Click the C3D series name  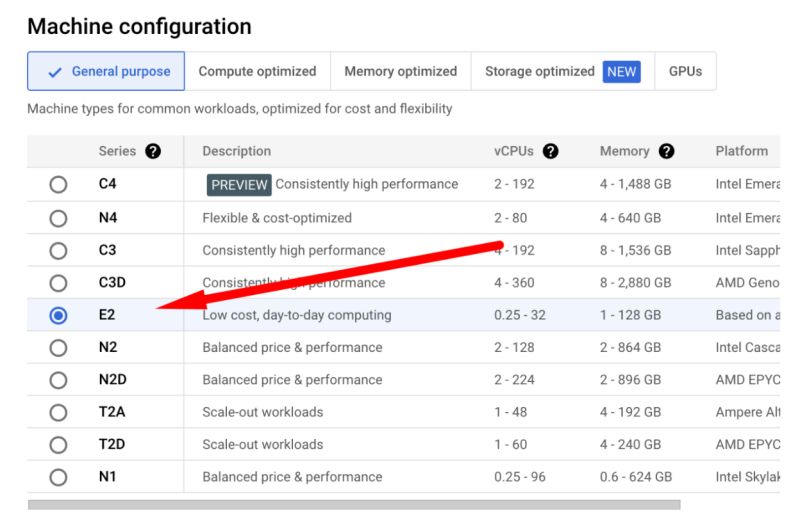pos(112,282)
